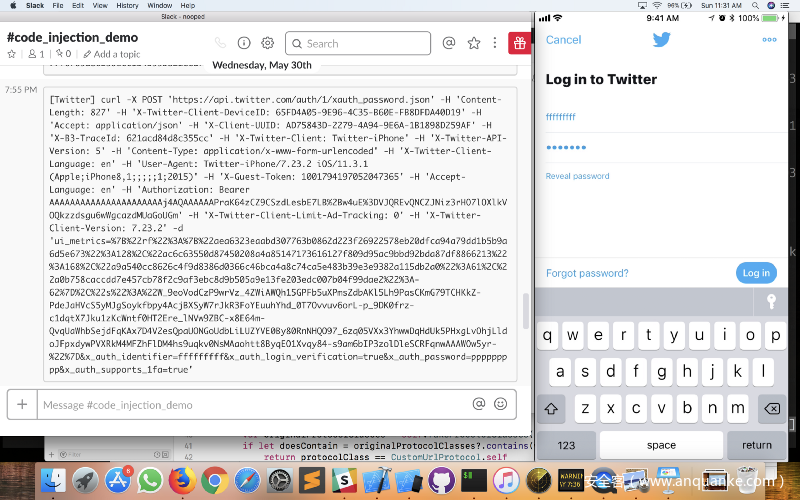Open Finder from the Dock

53,481
